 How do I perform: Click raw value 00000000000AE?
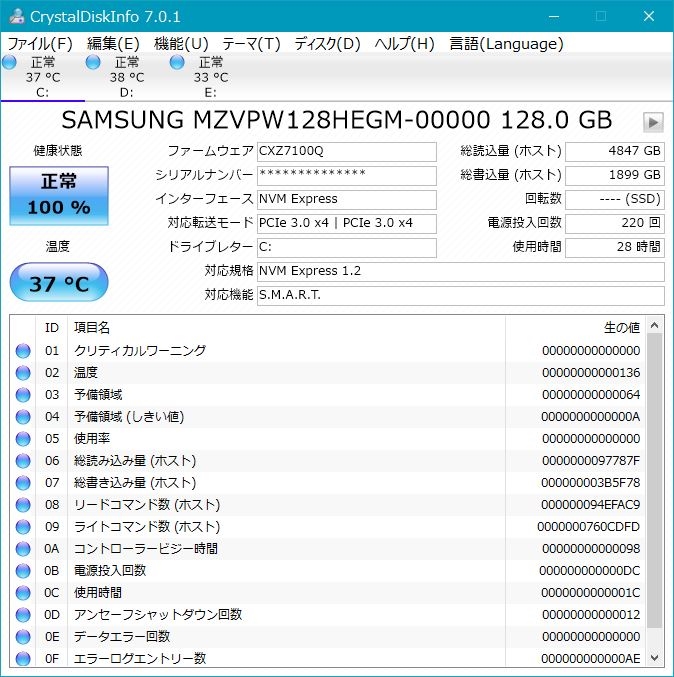pos(590,659)
